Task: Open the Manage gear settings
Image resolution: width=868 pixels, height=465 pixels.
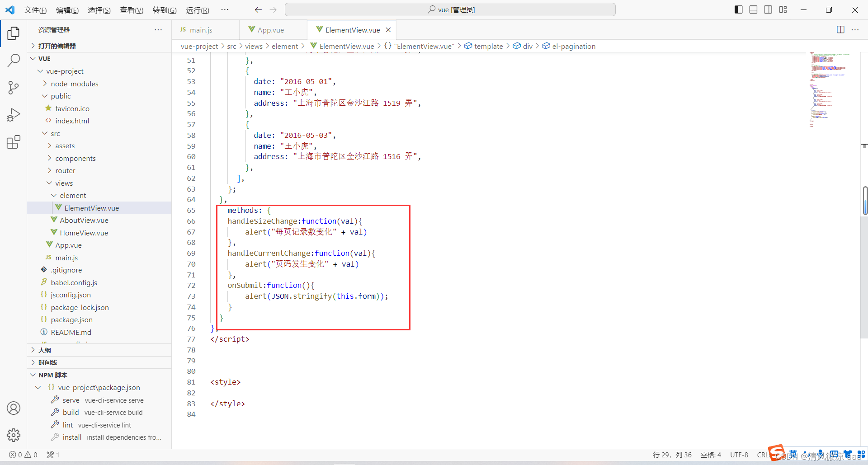Action: [x=14, y=435]
